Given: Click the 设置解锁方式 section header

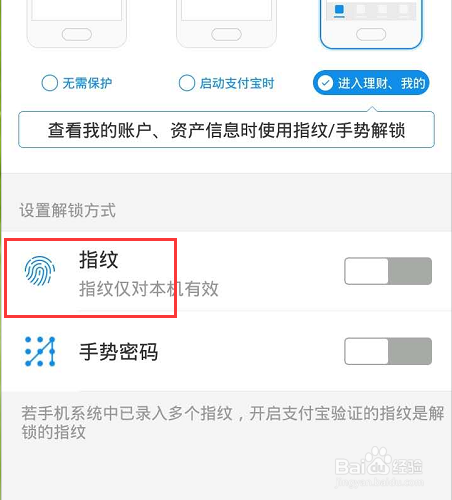Looking at the screenshot, I should click(67, 210).
